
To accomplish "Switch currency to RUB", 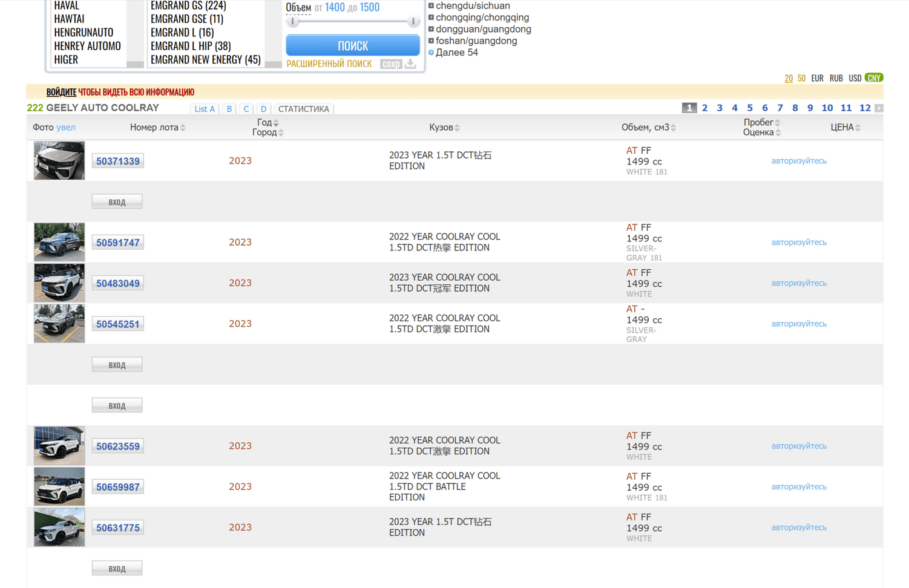I will pyautogui.click(x=836, y=78).
